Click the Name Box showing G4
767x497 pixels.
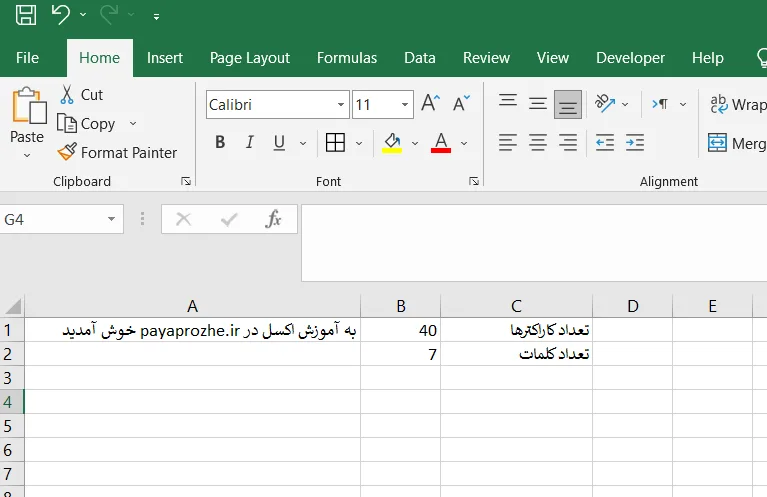coord(51,220)
